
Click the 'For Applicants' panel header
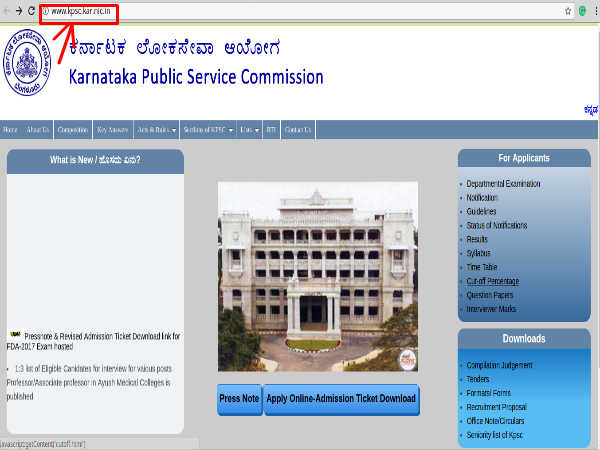coord(524,158)
